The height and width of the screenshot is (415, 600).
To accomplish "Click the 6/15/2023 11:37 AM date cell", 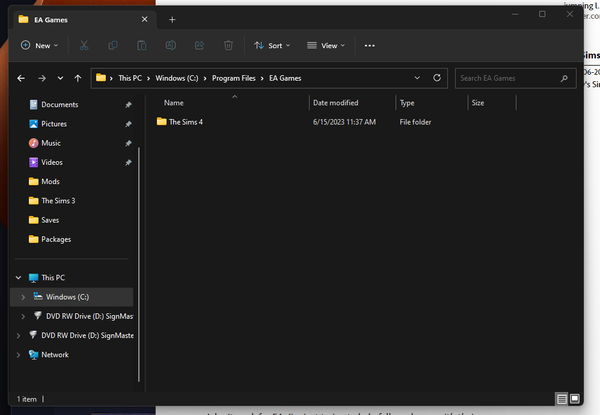I will (x=344, y=122).
